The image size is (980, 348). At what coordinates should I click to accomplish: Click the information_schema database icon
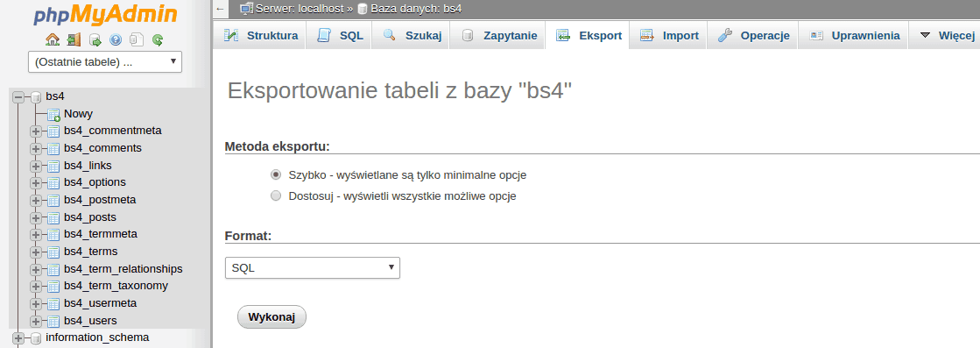click(x=36, y=338)
